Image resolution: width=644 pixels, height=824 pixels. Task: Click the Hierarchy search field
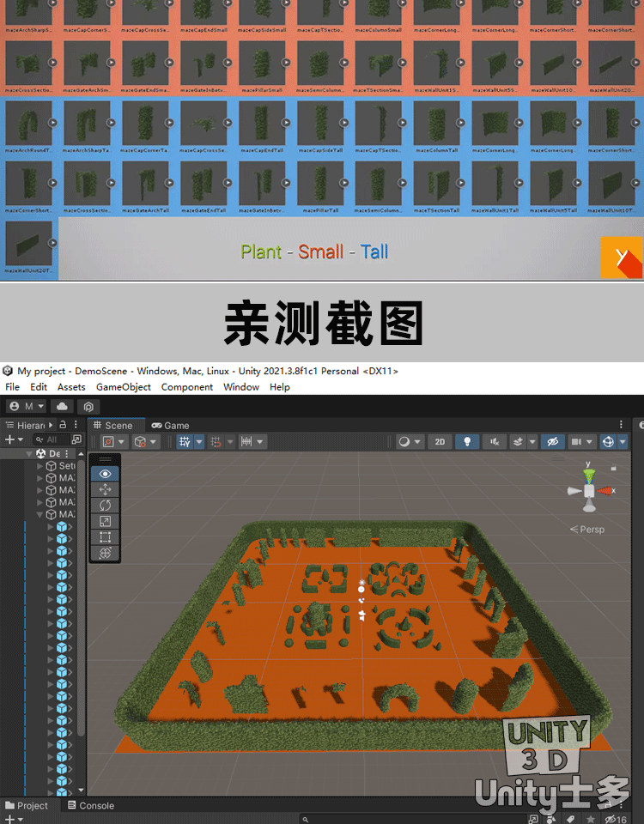53,439
